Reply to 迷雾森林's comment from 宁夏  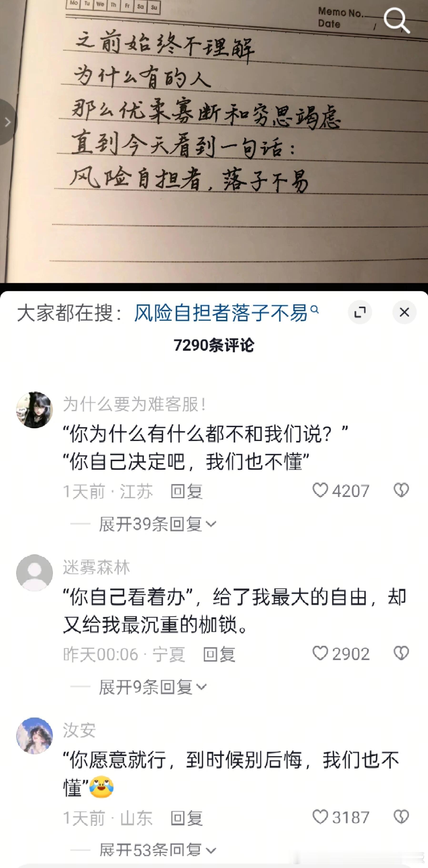pyautogui.click(x=219, y=654)
